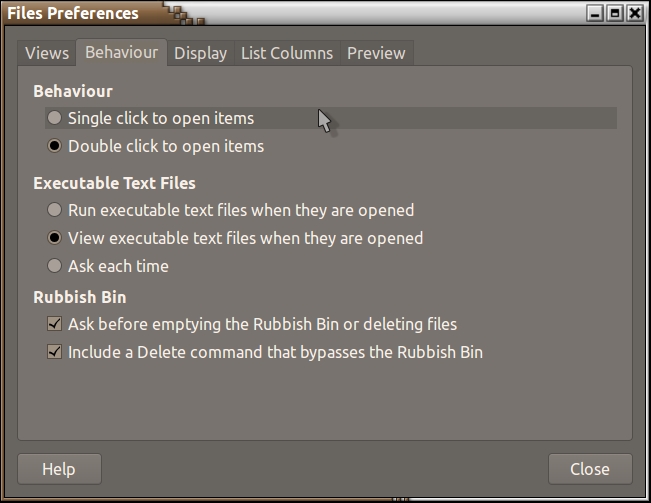
Task: Select Single click to open items
Action: point(55,118)
